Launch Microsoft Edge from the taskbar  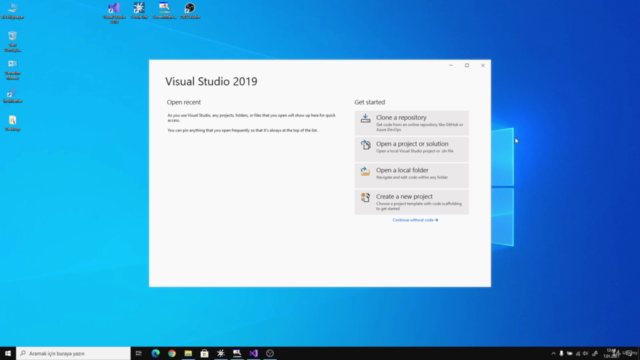click(x=156, y=353)
